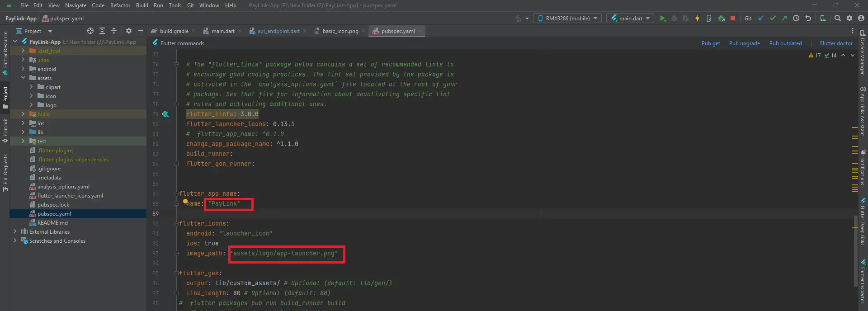
Task: Open the main.dart run configuration dropdown
Action: click(630, 19)
